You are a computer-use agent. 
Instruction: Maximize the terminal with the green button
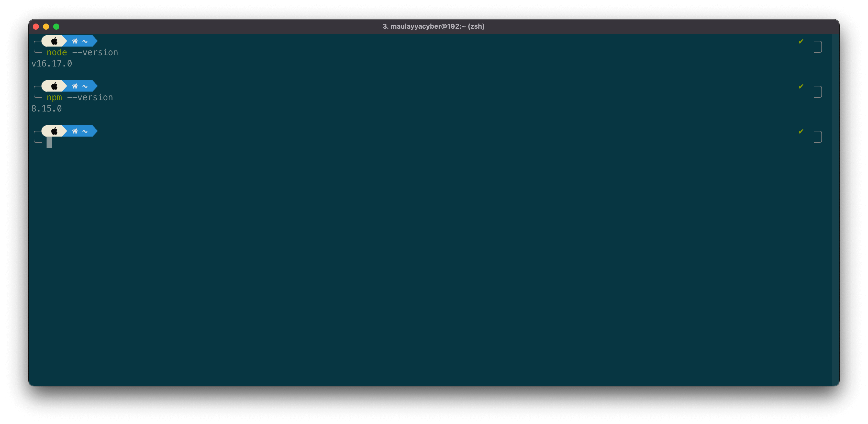click(x=56, y=27)
